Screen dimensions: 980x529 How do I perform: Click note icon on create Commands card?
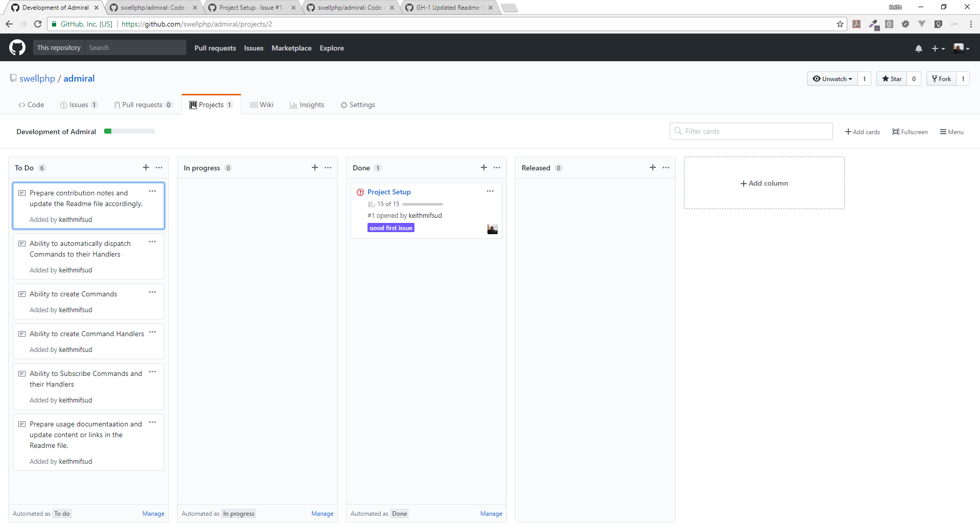click(22, 294)
